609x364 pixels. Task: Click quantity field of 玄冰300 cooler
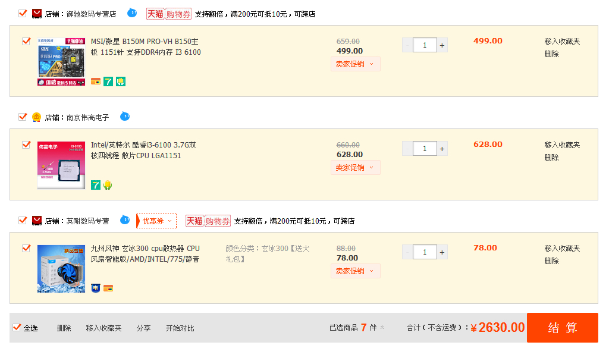point(425,252)
